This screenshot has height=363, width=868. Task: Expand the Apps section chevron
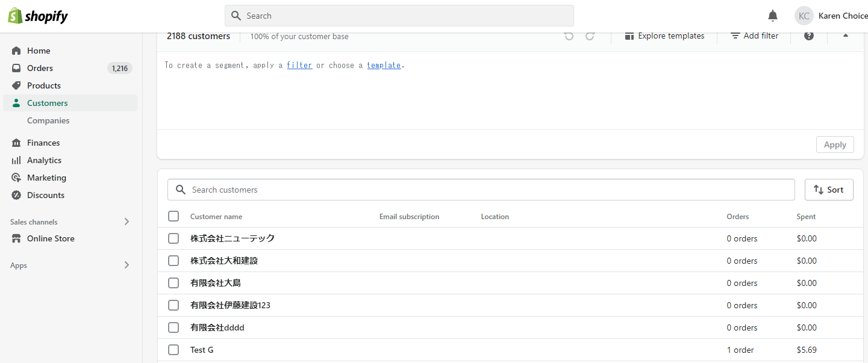[x=126, y=265]
